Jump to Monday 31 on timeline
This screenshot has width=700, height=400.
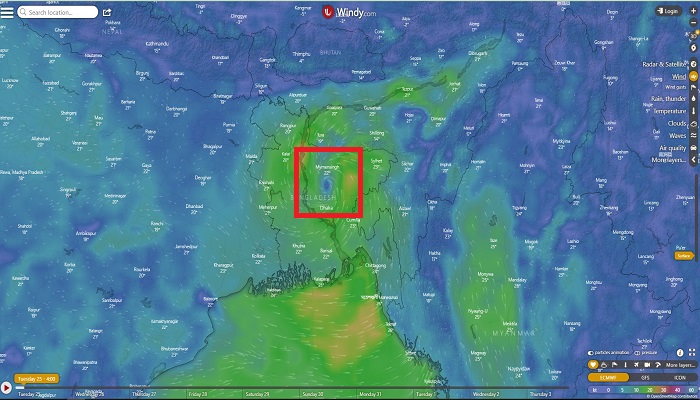coord(370,395)
